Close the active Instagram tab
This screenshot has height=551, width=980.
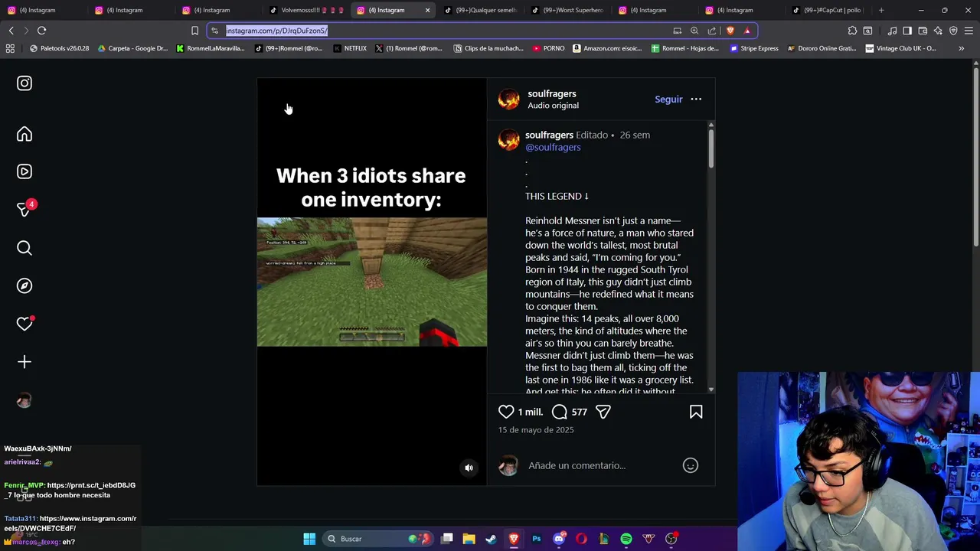427,10
